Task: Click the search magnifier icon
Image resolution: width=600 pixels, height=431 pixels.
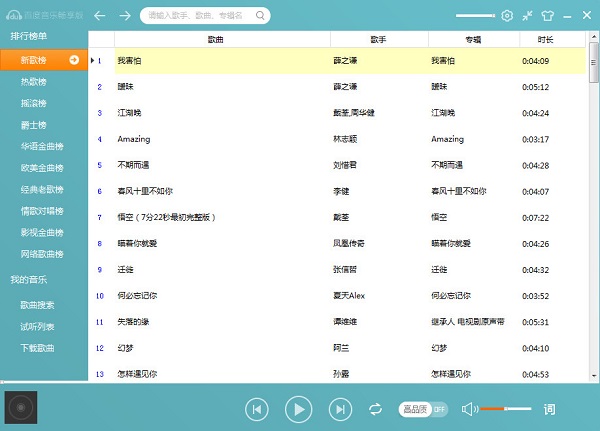Action: [260, 16]
